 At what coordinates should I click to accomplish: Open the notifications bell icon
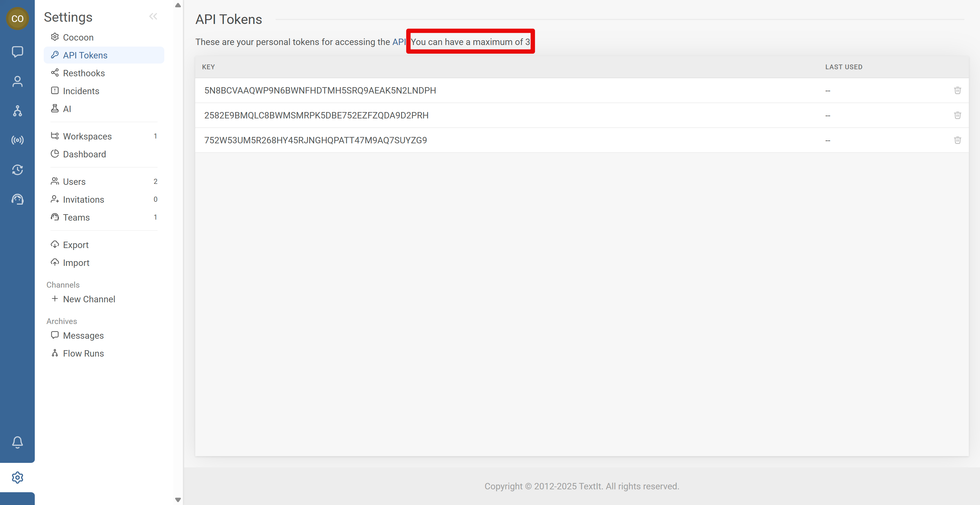coord(17,442)
